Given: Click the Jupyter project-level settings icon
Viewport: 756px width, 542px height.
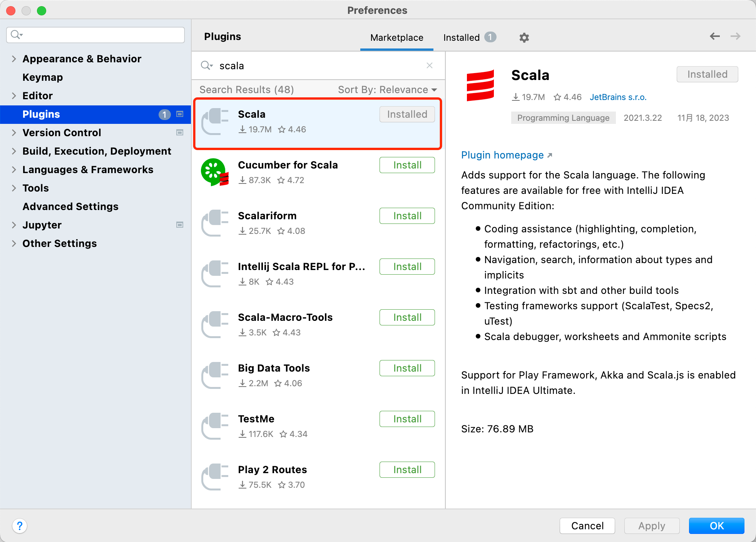Looking at the screenshot, I should pyautogui.click(x=180, y=225).
